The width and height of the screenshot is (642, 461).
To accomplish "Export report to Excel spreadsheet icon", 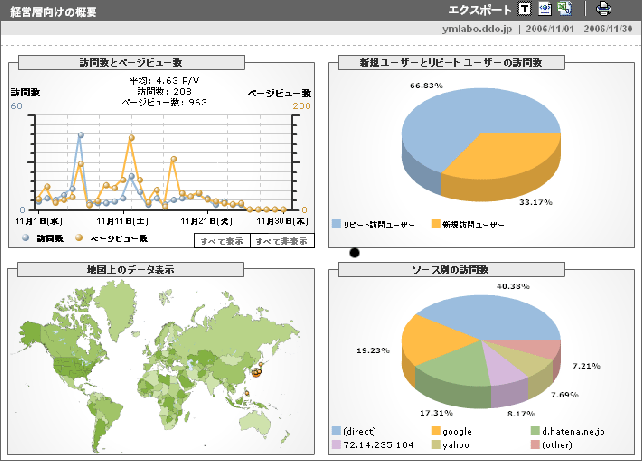I will click(x=565, y=9).
